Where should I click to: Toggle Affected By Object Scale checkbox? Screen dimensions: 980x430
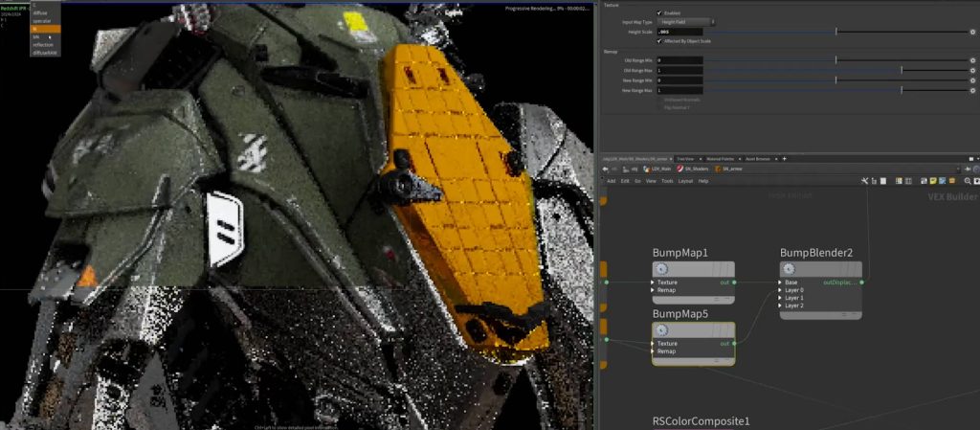[x=658, y=41]
